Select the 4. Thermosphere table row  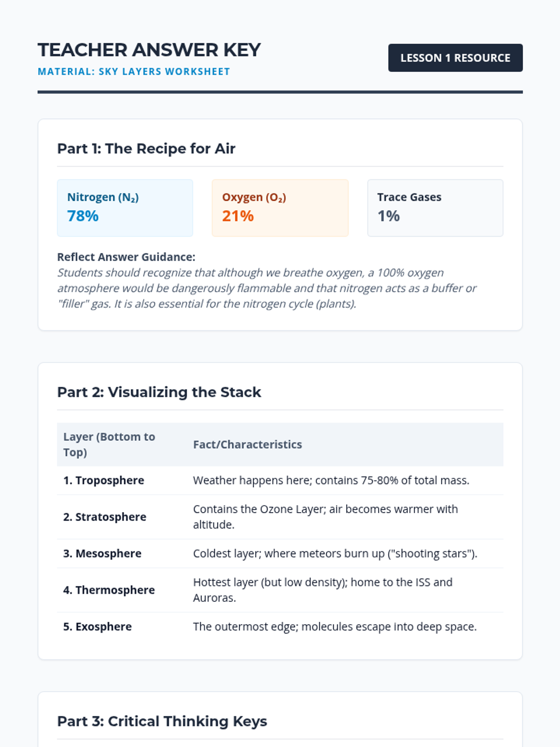pos(280,590)
